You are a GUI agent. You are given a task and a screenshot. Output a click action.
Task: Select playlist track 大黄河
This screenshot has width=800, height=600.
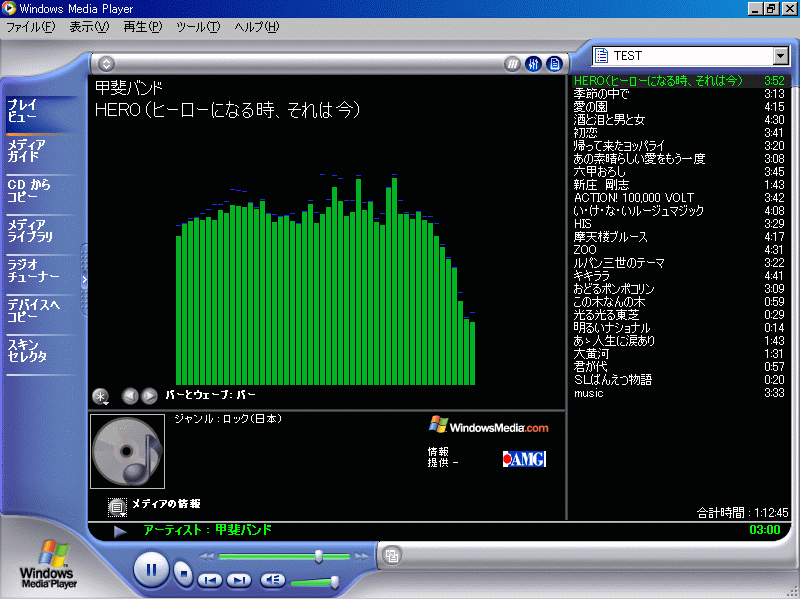tap(679, 354)
